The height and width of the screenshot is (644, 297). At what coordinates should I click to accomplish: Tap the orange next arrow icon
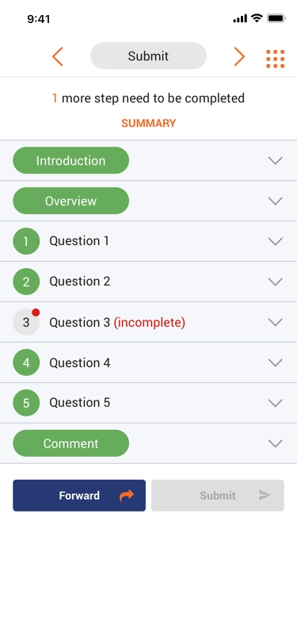[x=239, y=56]
